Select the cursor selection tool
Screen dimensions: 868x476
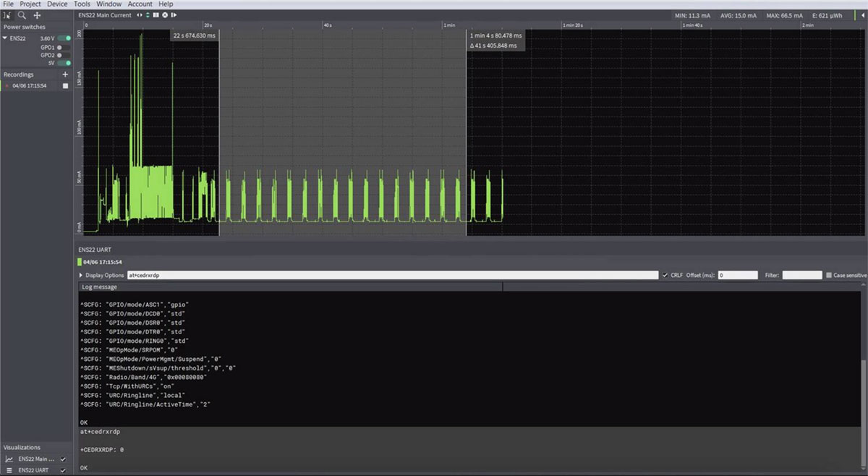point(7,15)
